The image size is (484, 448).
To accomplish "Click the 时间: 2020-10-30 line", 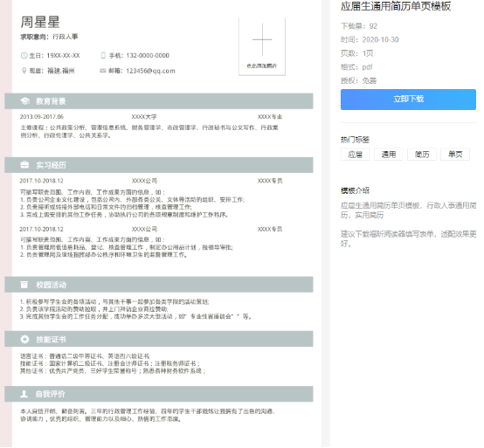I will [x=370, y=40].
